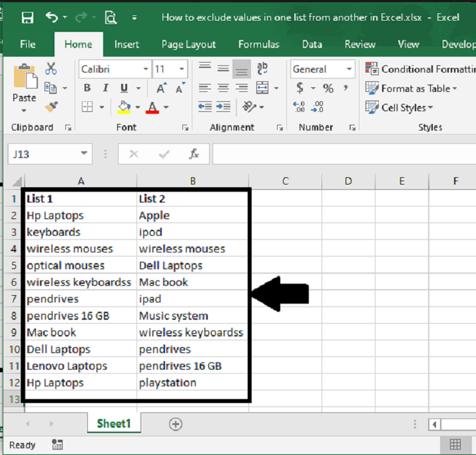Open the undo history dropdown arrow
Screen dimensions: 476x455
point(65,17)
